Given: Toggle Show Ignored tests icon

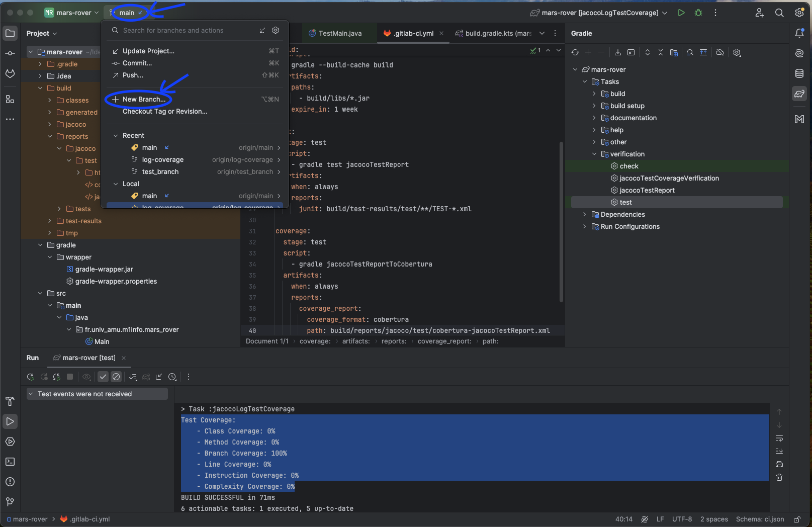Looking at the screenshot, I should [116, 377].
